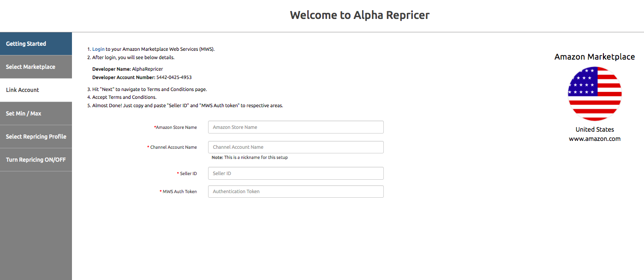Focus the Channel Account Name field
The image size is (644, 280).
click(x=296, y=147)
